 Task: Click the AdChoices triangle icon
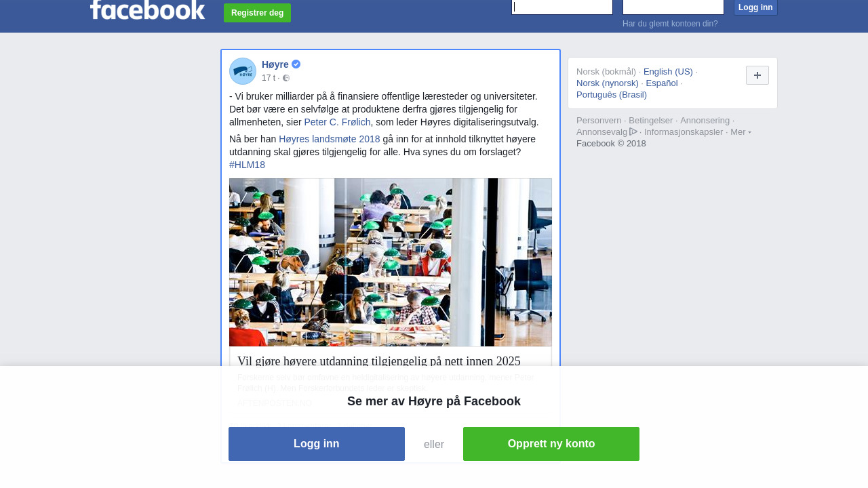[x=633, y=131]
